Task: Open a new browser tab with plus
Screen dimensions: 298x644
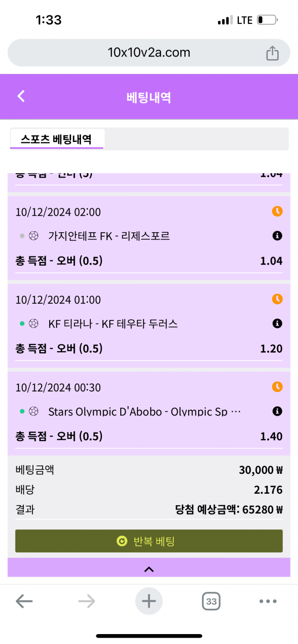Action: coord(149,602)
